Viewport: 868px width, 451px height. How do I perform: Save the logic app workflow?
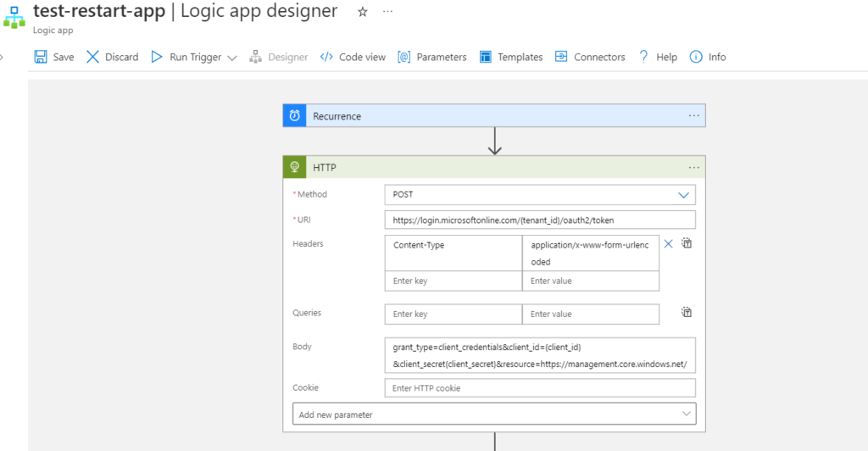click(x=53, y=57)
